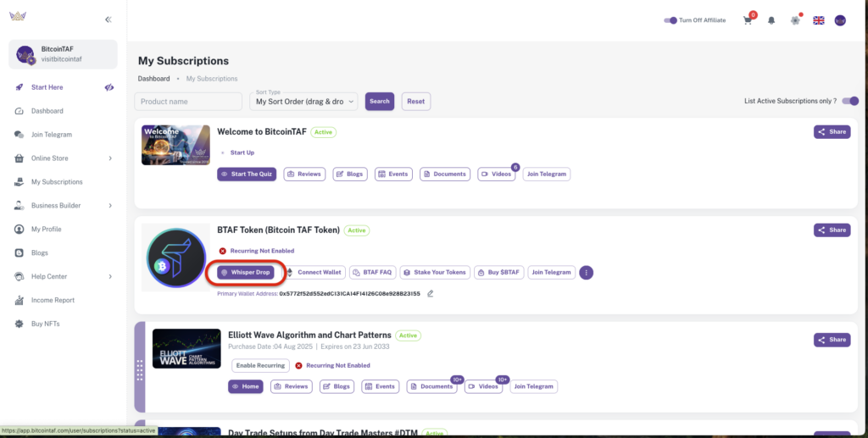Open Events in Elliott Wave card
This screenshot has width=868, height=438.
[x=381, y=386]
